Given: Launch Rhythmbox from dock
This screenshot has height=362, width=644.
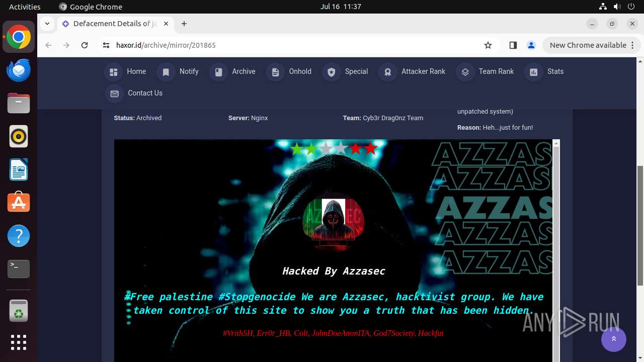Looking at the screenshot, I should [x=19, y=136].
